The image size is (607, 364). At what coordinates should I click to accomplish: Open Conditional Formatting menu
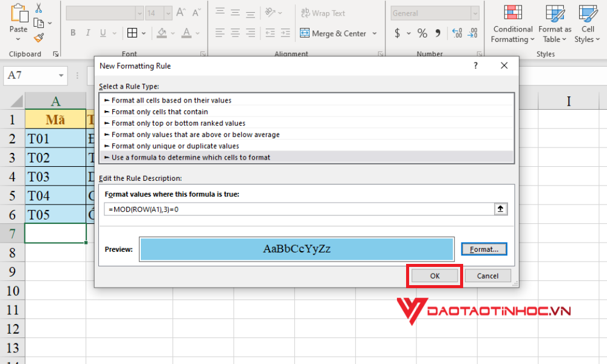(x=512, y=24)
